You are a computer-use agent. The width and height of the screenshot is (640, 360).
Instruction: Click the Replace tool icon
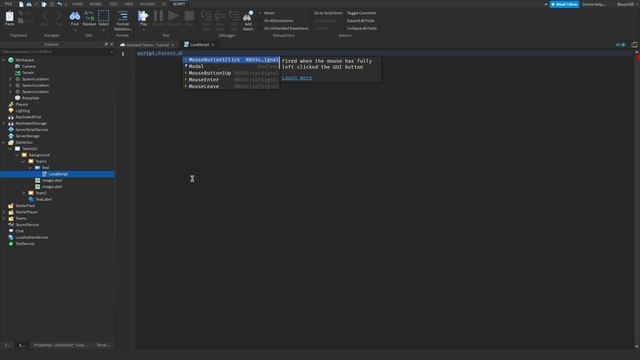(x=89, y=17)
